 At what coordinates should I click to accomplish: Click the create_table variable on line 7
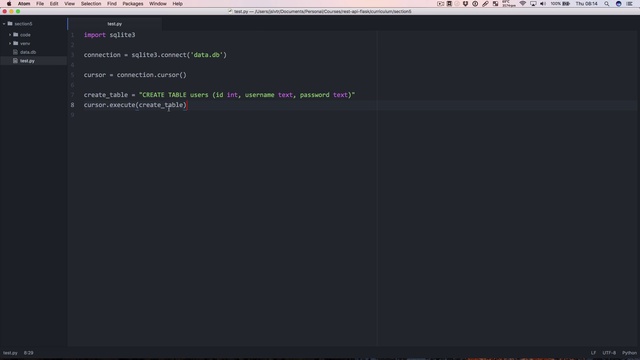(x=106, y=95)
